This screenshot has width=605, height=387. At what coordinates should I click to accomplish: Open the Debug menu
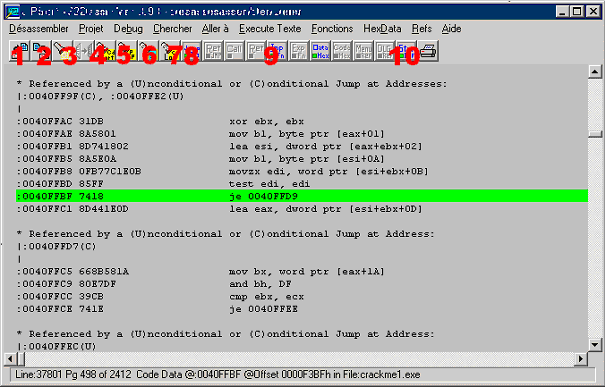pyautogui.click(x=128, y=29)
